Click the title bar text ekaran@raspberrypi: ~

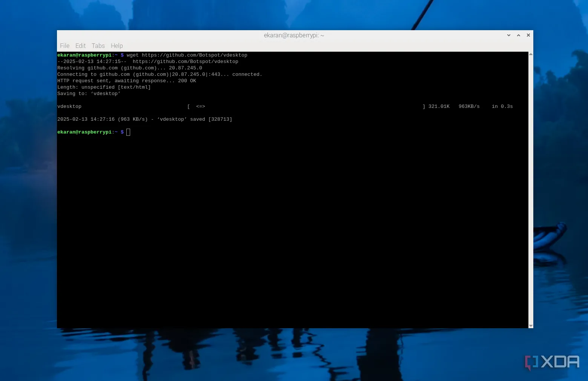point(294,35)
